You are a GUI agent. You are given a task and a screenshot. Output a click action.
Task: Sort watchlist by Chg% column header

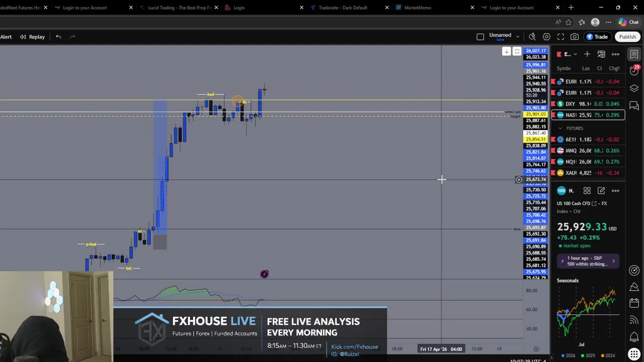click(614, 68)
